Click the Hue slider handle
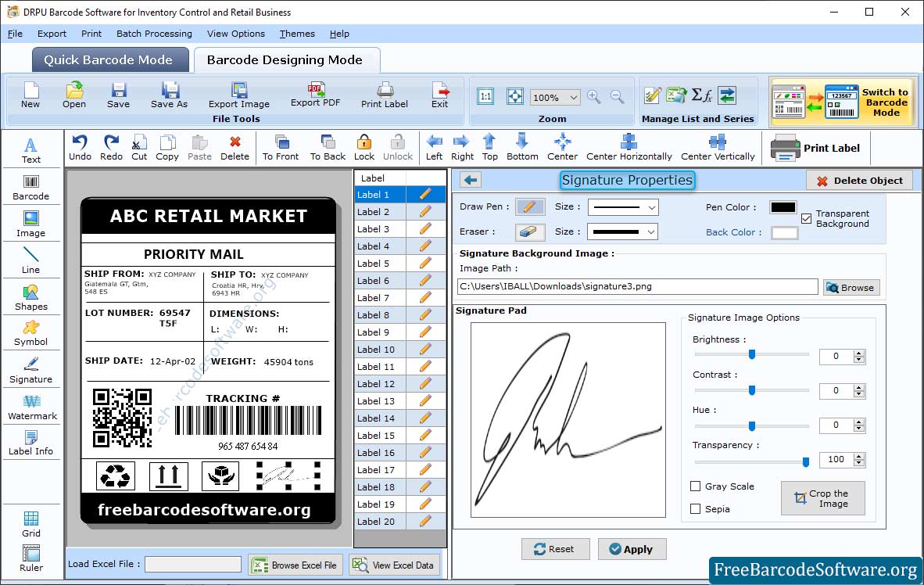 point(752,425)
